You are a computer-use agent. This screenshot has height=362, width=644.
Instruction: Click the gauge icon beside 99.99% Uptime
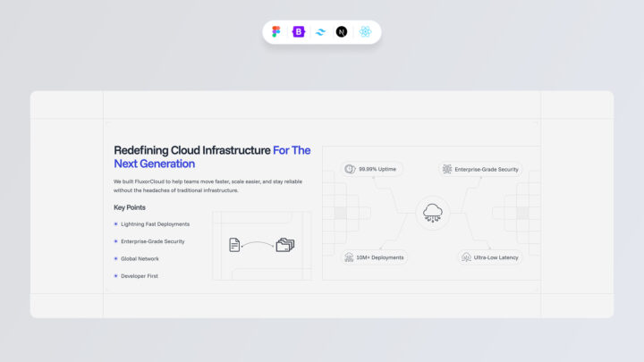coord(350,169)
